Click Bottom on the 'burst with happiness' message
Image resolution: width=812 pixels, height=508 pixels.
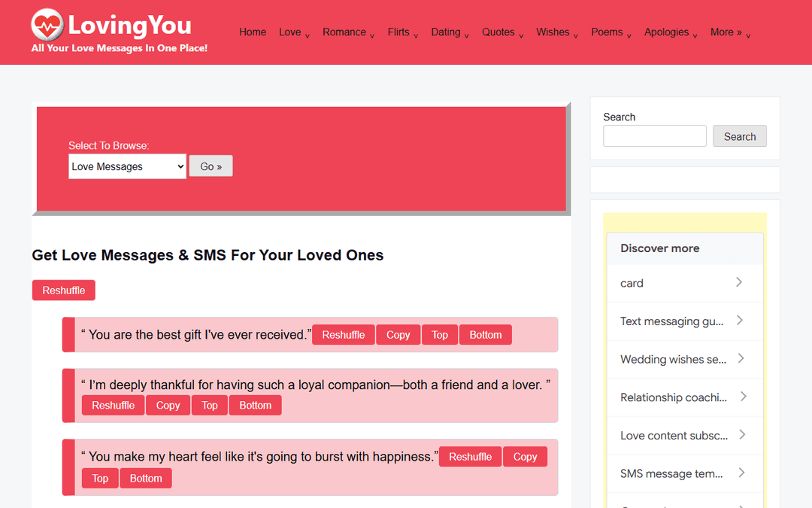pyautogui.click(x=146, y=479)
